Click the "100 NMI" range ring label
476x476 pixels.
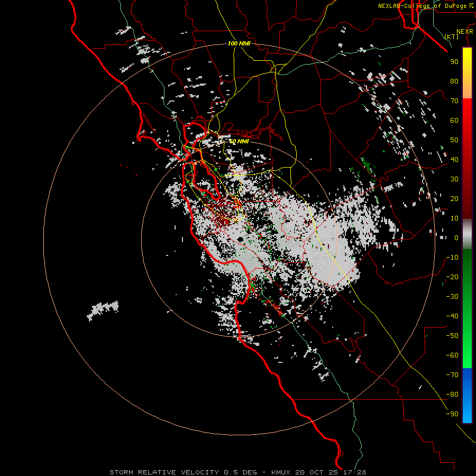pos(239,43)
